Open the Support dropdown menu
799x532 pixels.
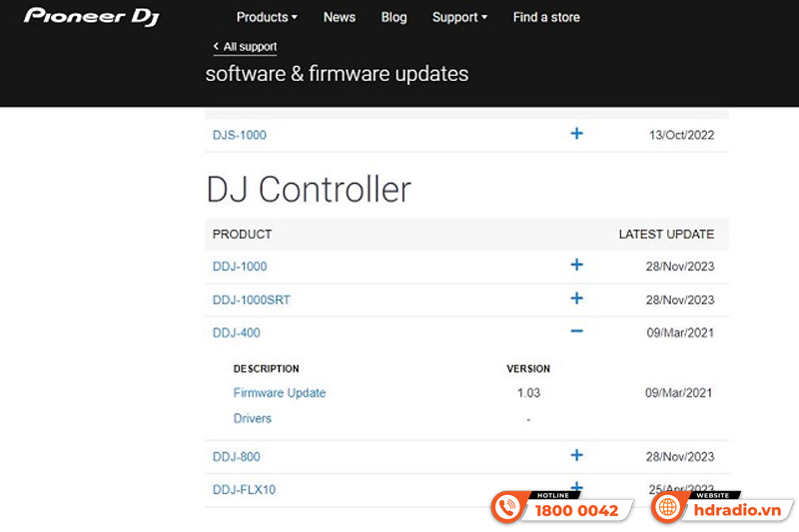pyautogui.click(x=459, y=17)
